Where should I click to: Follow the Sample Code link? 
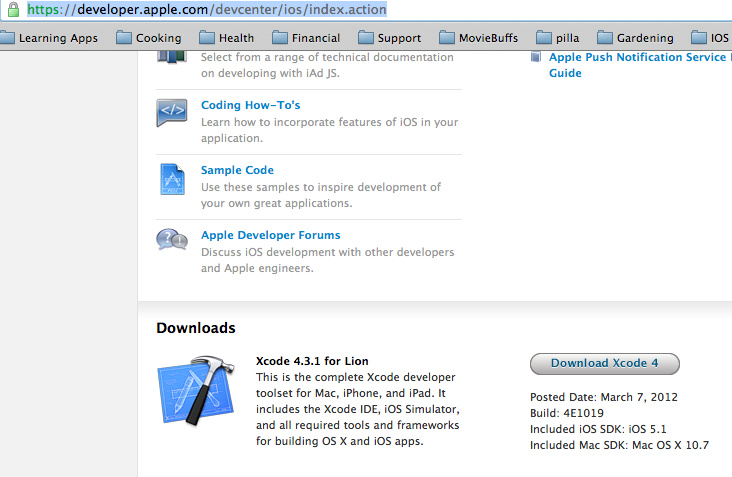coord(237,170)
